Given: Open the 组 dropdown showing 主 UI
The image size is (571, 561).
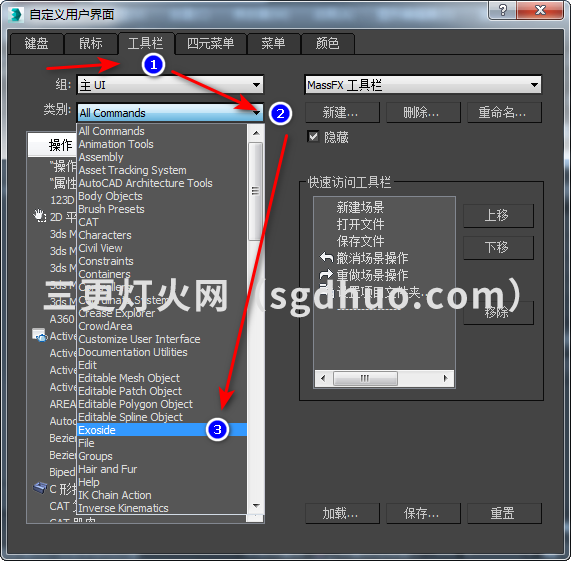Looking at the screenshot, I should coord(170,85).
